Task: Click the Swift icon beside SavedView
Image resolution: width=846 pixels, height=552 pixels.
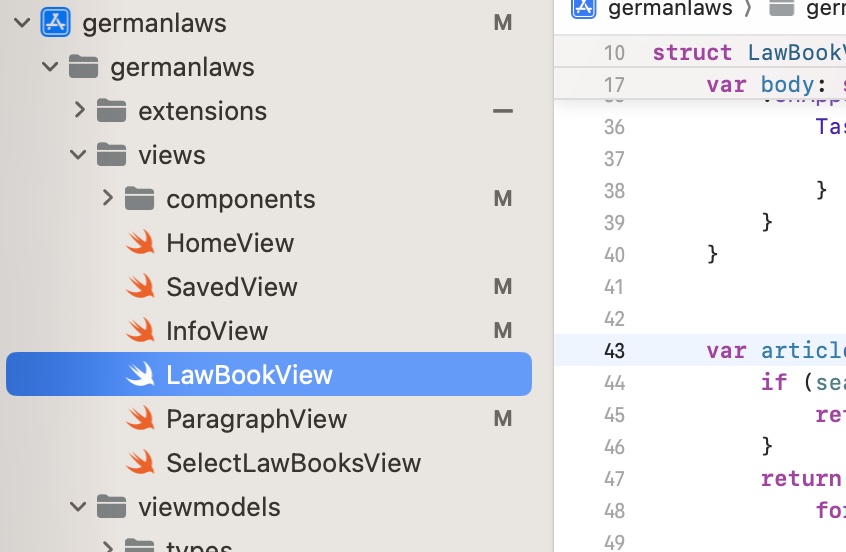Action: pos(140,287)
